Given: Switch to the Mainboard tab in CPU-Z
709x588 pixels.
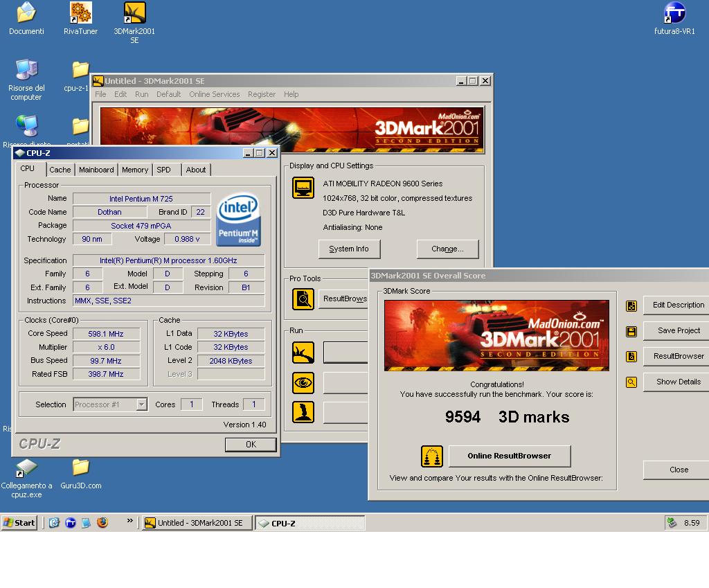Looking at the screenshot, I should point(96,170).
